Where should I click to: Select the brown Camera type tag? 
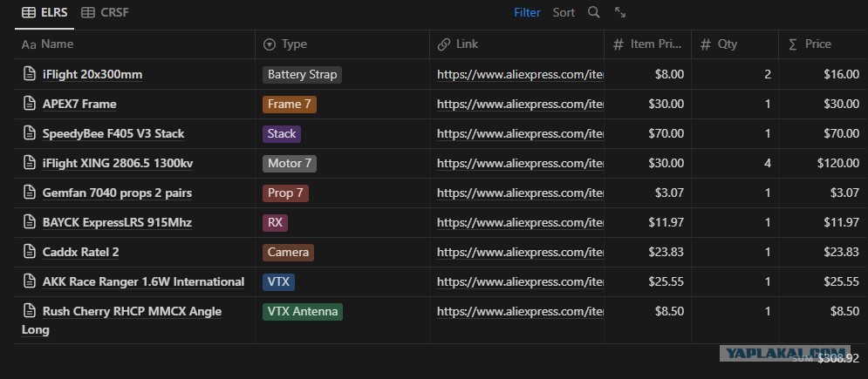click(x=288, y=253)
